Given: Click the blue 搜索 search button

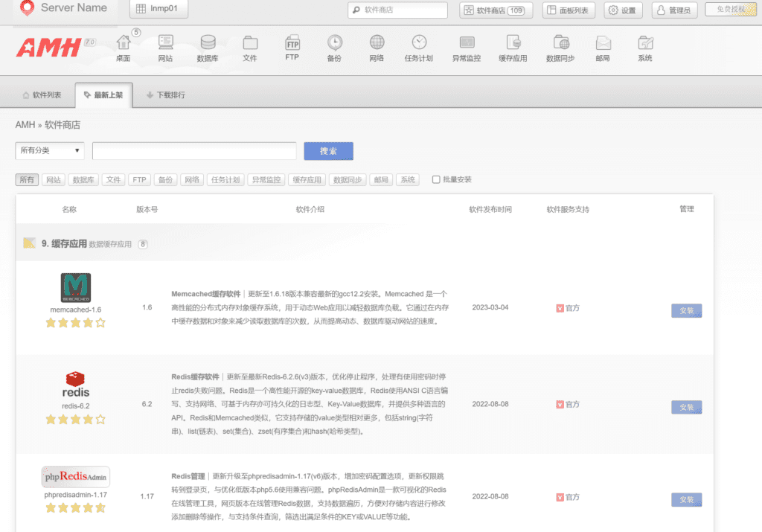Looking at the screenshot, I should pyautogui.click(x=328, y=151).
